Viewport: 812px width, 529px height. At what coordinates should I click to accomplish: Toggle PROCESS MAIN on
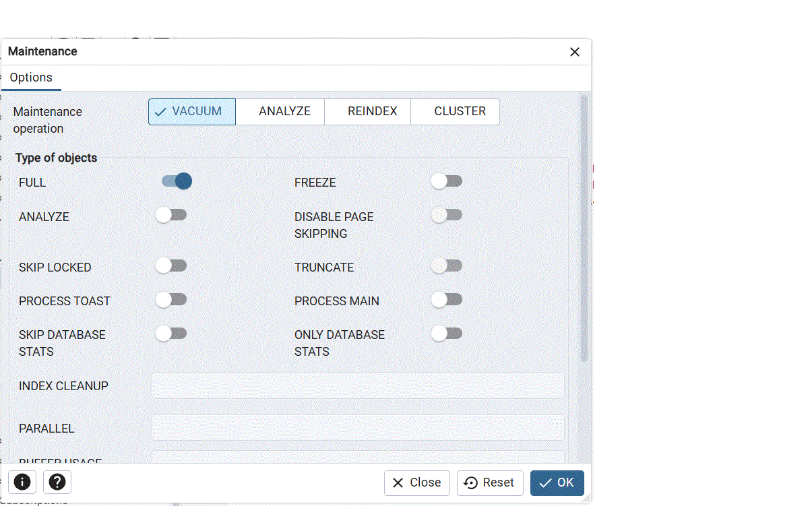coord(447,300)
